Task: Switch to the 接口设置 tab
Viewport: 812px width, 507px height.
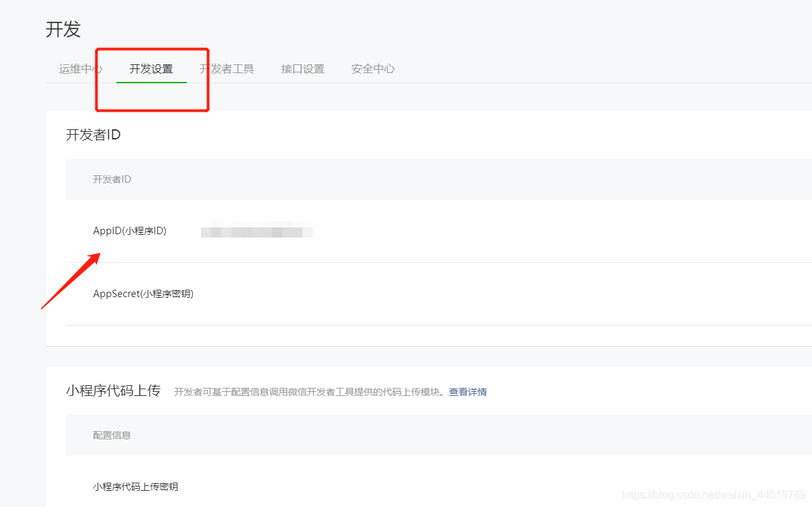Action: (x=302, y=68)
